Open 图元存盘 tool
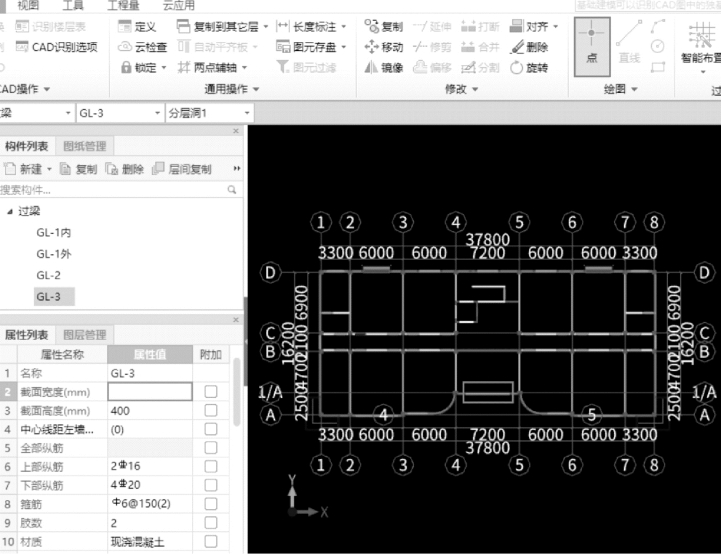721x554 pixels. pos(307,47)
